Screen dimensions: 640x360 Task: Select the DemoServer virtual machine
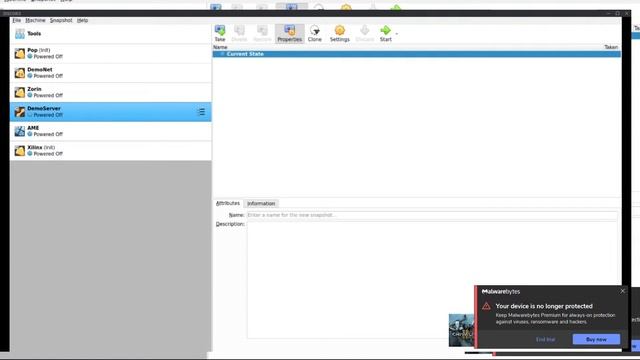coord(111,112)
